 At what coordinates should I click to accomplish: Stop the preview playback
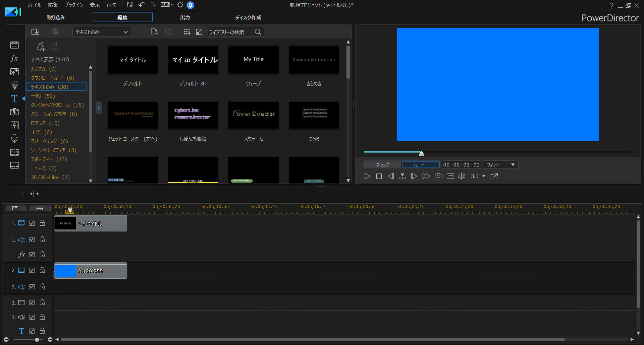pyautogui.click(x=379, y=176)
